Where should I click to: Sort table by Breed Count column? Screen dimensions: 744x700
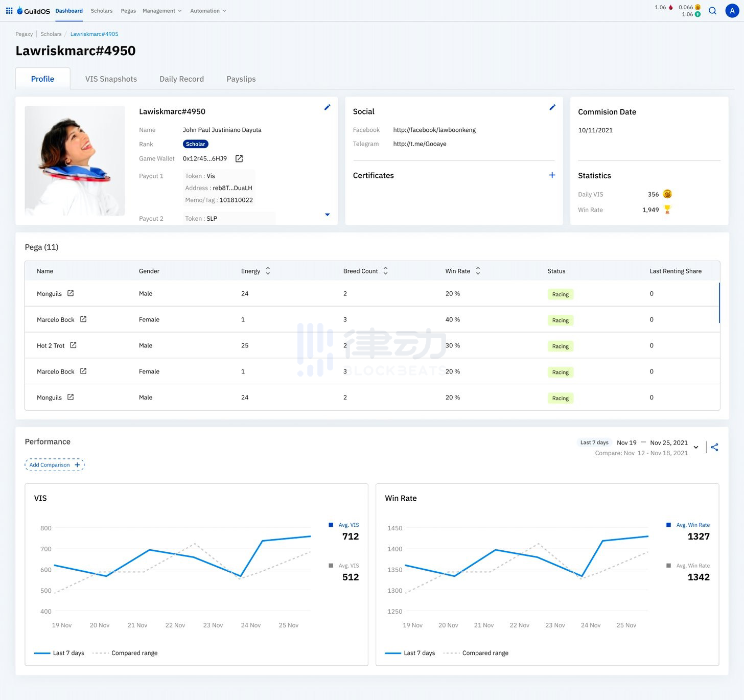tap(385, 271)
